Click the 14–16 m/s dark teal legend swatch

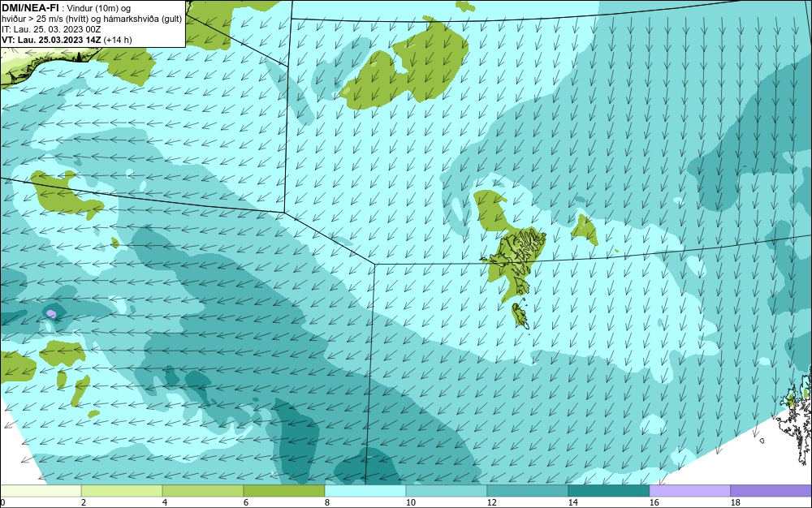tap(608, 490)
